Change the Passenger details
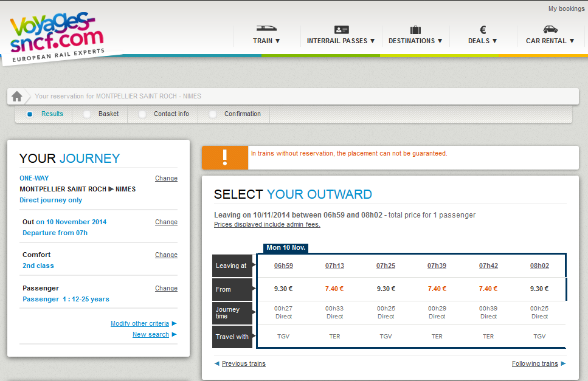 (166, 288)
